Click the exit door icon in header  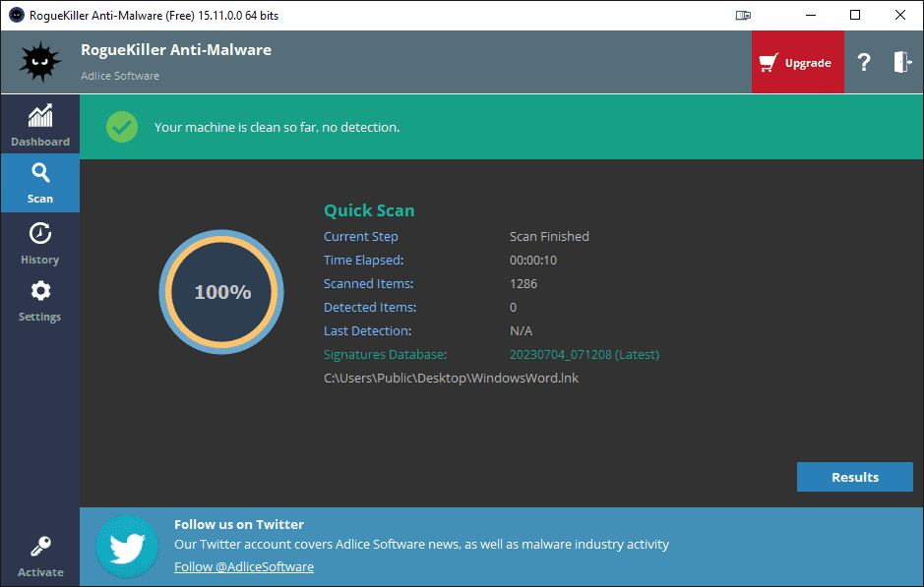(902, 62)
